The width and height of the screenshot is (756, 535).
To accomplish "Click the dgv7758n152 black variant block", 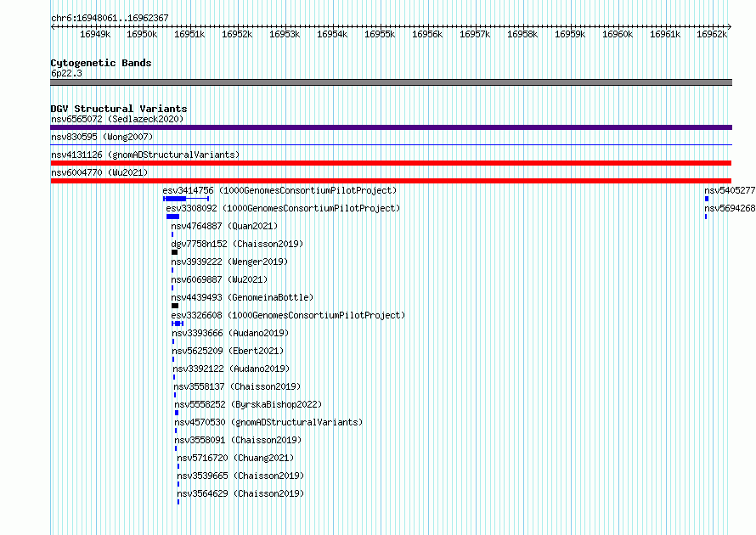I will coord(174,252).
